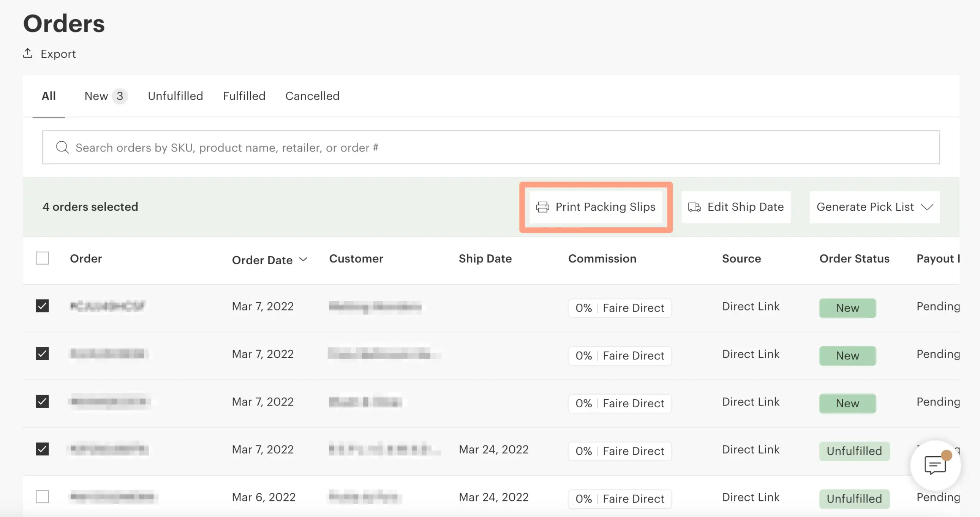Open the chat support bubble icon
980x517 pixels.
coord(935,465)
